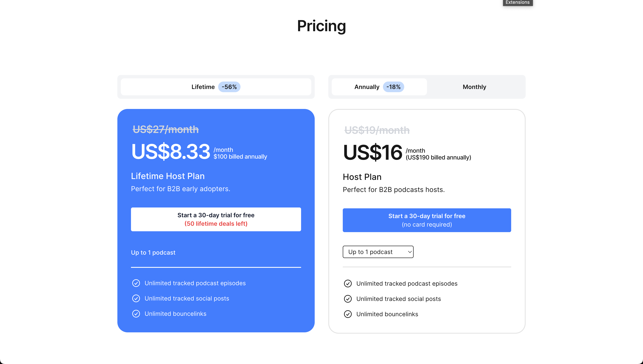
Task: Toggle the Lifetime pricing option
Action: [216, 87]
